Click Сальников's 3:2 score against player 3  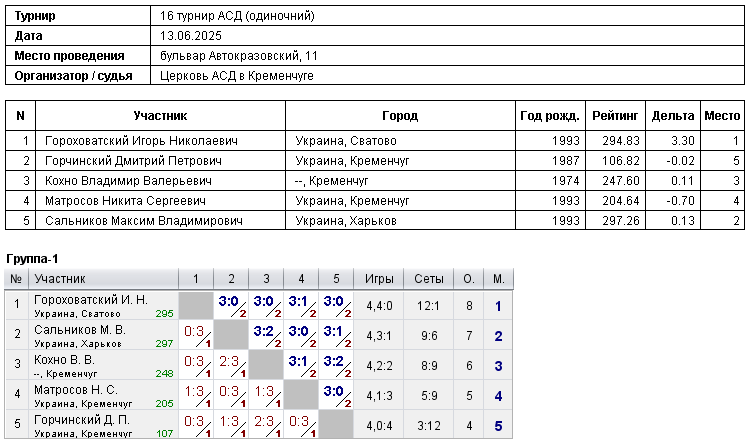tap(263, 332)
